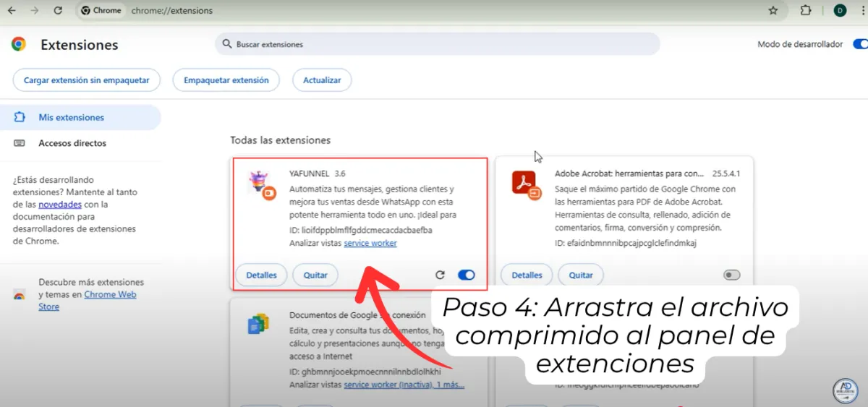
Task: Click the Accesos directos keyboard icon
Action: (x=20, y=143)
